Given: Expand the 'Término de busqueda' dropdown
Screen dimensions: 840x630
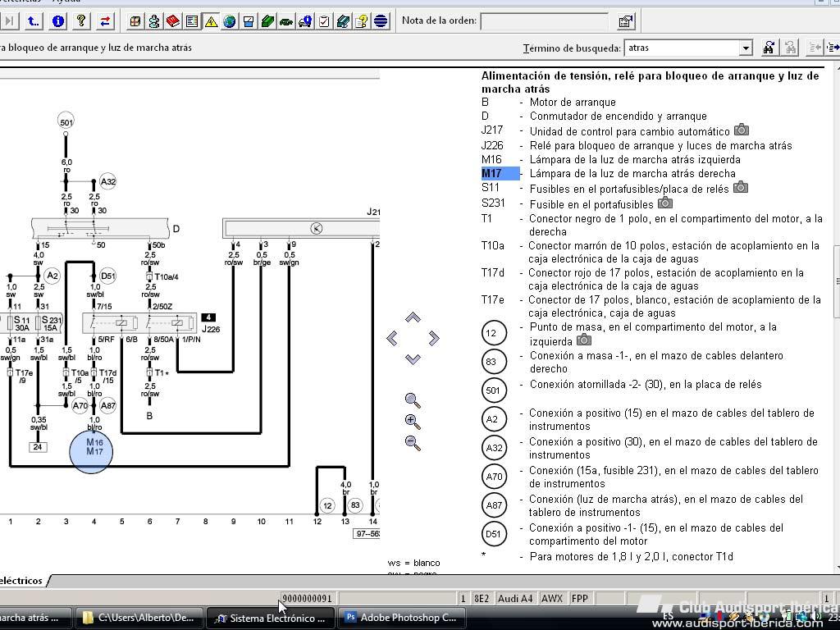Looking at the screenshot, I should click(746, 48).
